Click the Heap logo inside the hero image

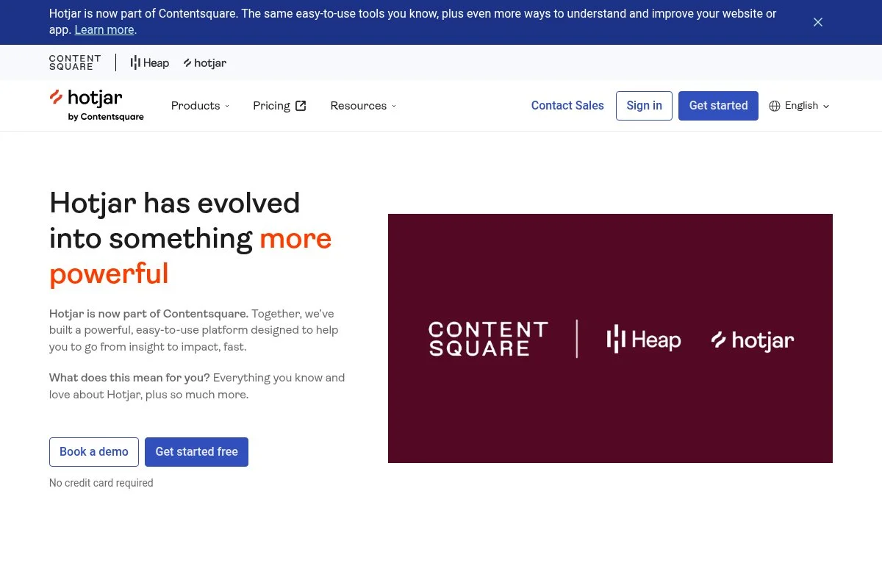coord(643,339)
